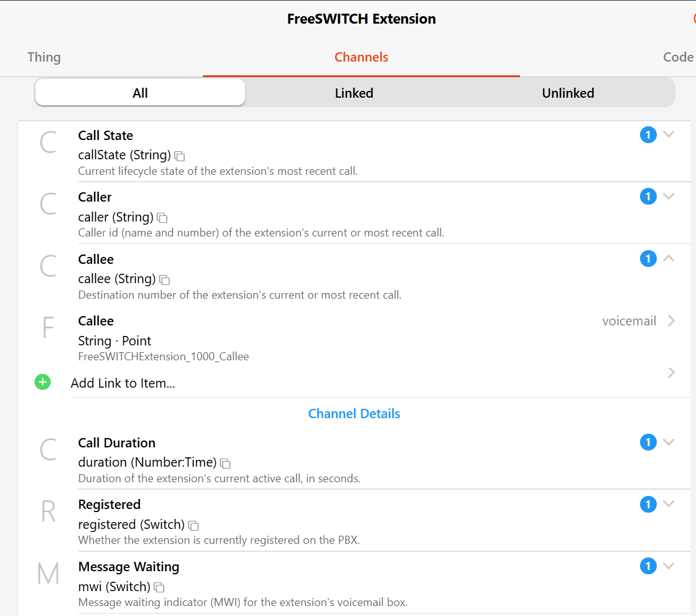This screenshot has height=616, width=696.
Task: Filter to Unlinked channels only
Action: click(x=568, y=93)
